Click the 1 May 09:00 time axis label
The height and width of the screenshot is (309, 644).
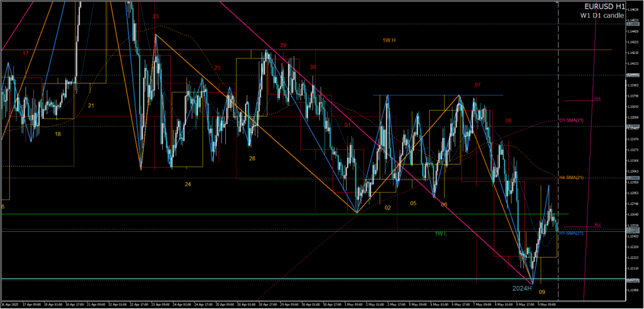pyautogui.click(x=354, y=304)
